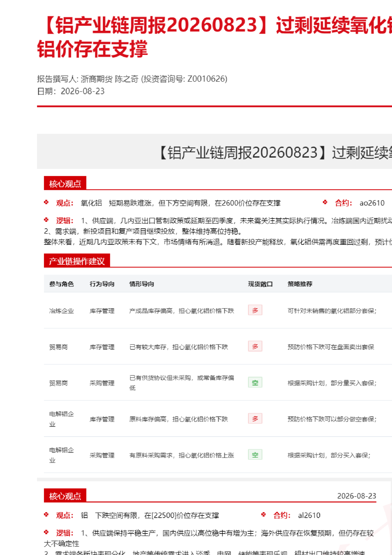The height and width of the screenshot is (555, 392).
Task: Click the 情形导向 column header
Action: [x=142, y=284]
